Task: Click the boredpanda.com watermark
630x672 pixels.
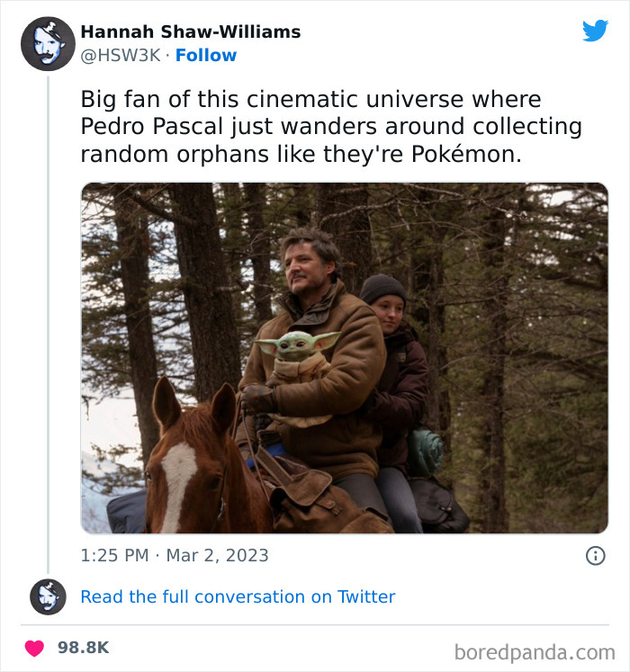Action: click(535, 650)
